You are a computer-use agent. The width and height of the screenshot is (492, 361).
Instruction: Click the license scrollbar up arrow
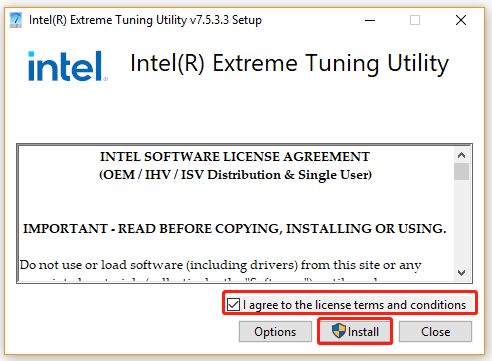click(461, 155)
